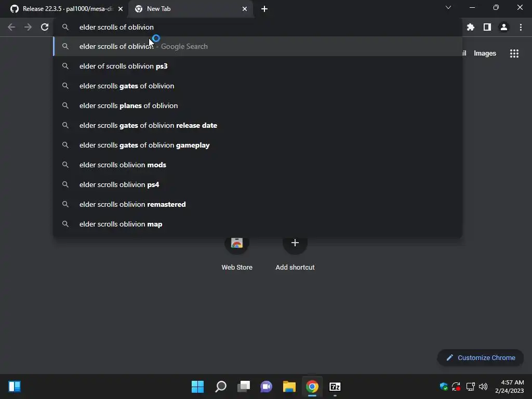Open the clock showing 4:57 AM
This screenshot has height=399, width=532.
tap(509, 387)
